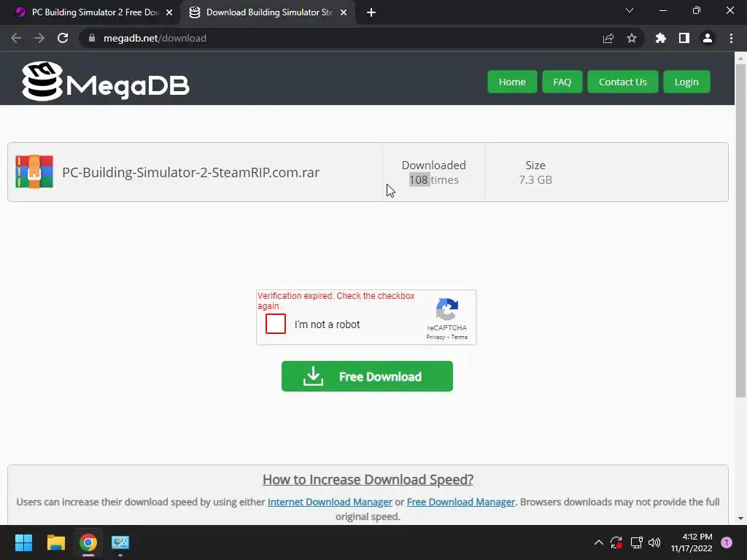Open the FAQ page
This screenshot has height=560, width=747.
point(562,82)
